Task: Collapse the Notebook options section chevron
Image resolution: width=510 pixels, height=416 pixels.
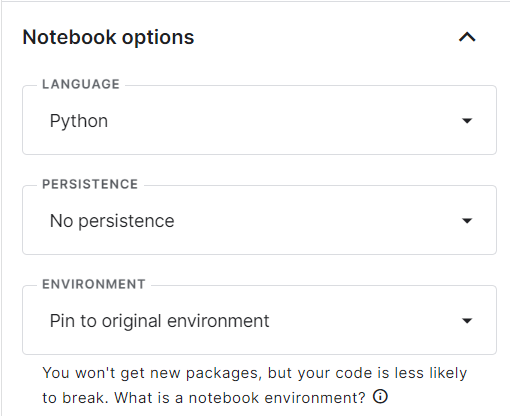Action: pyautogui.click(x=467, y=37)
